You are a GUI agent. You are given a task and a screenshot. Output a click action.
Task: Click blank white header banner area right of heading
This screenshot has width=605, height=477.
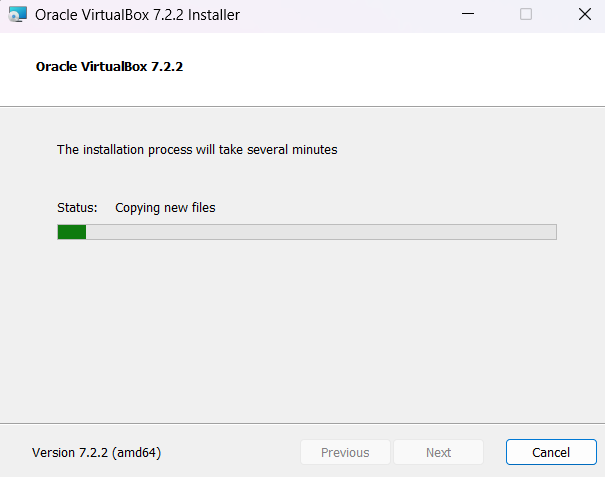[400, 67]
